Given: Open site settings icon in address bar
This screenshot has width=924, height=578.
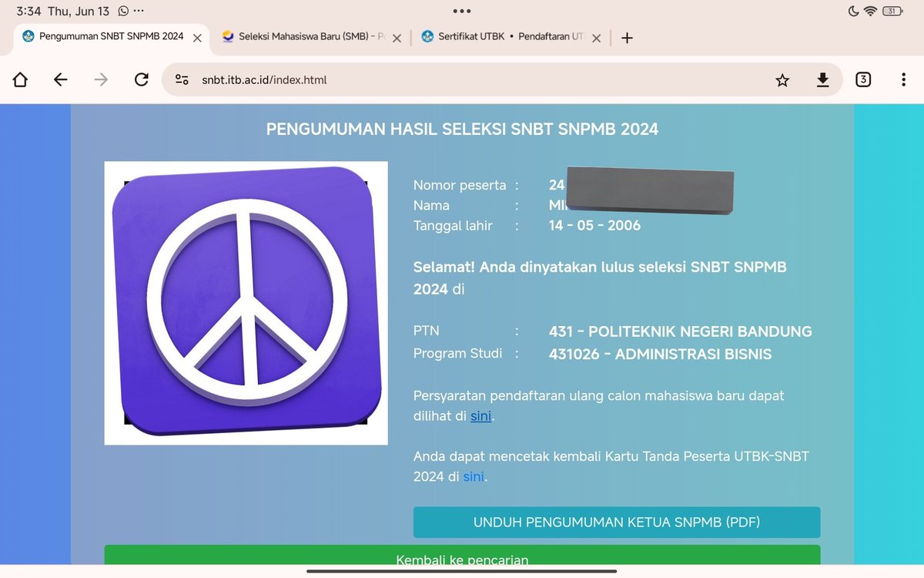Looking at the screenshot, I should tap(182, 80).
